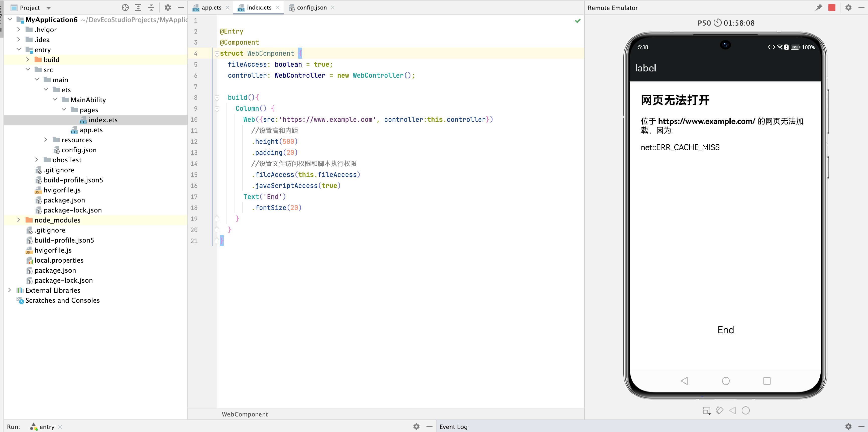The image size is (868, 432).
Task: Click the locate file target icon in Project panel
Action: (125, 8)
